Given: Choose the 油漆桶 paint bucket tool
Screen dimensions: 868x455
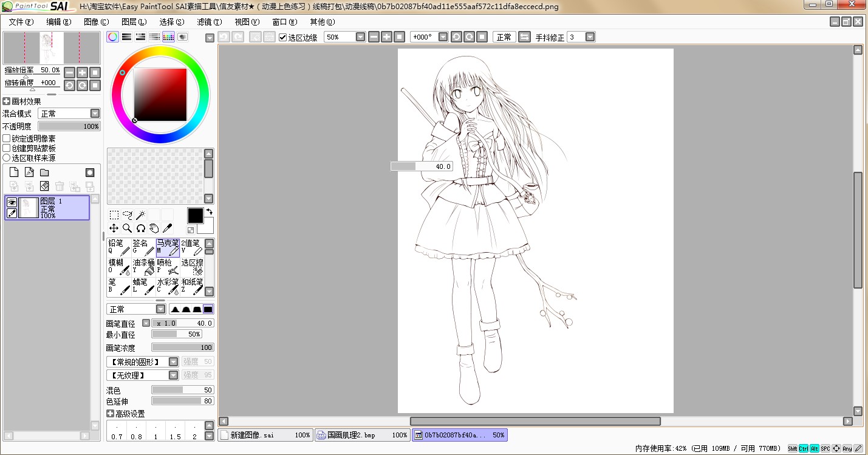Looking at the screenshot, I should coord(143,267).
